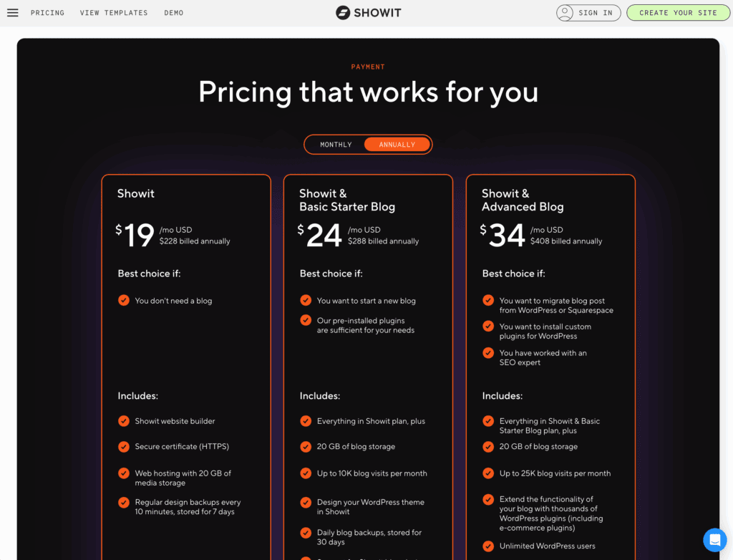733x560 pixels.
Task: Click checkmark beside "Secure certificate (HTTPS)"
Action: (124, 447)
